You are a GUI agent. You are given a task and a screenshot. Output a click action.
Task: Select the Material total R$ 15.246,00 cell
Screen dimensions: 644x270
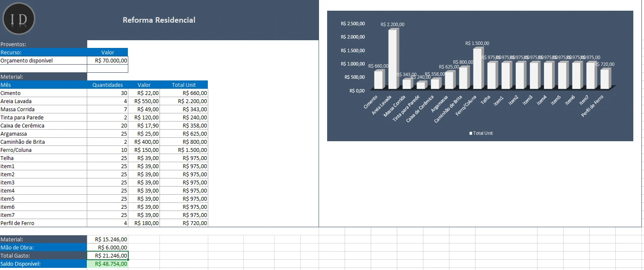[x=107, y=239]
